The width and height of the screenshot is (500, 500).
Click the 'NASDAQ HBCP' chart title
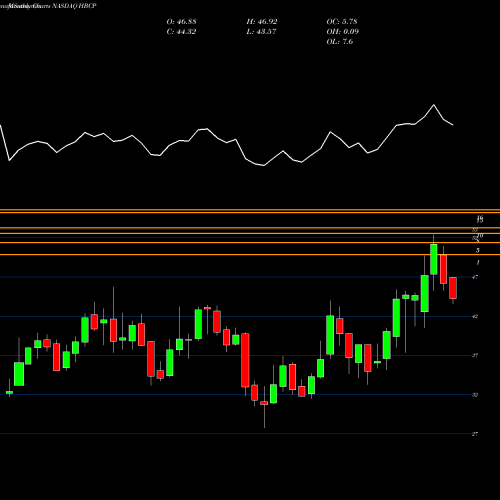click(73, 6)
